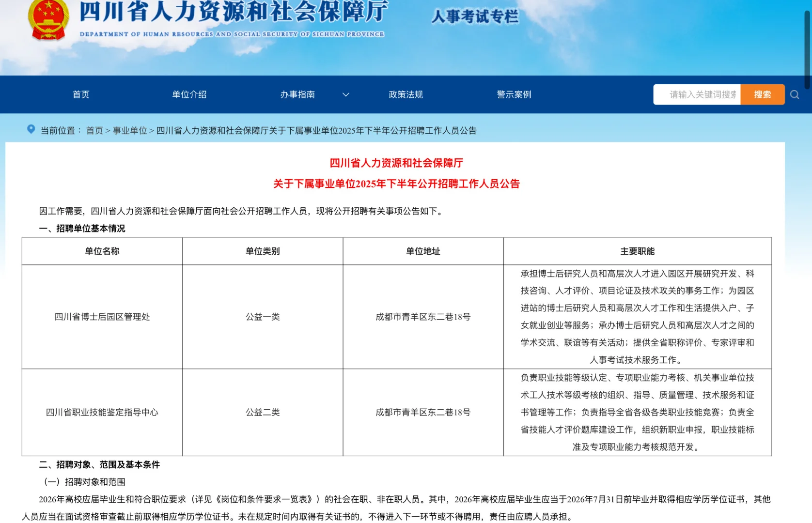Click table header 单位类别
Image resolution: width=812 pixels, height=523 pixels.
point(263,251)
